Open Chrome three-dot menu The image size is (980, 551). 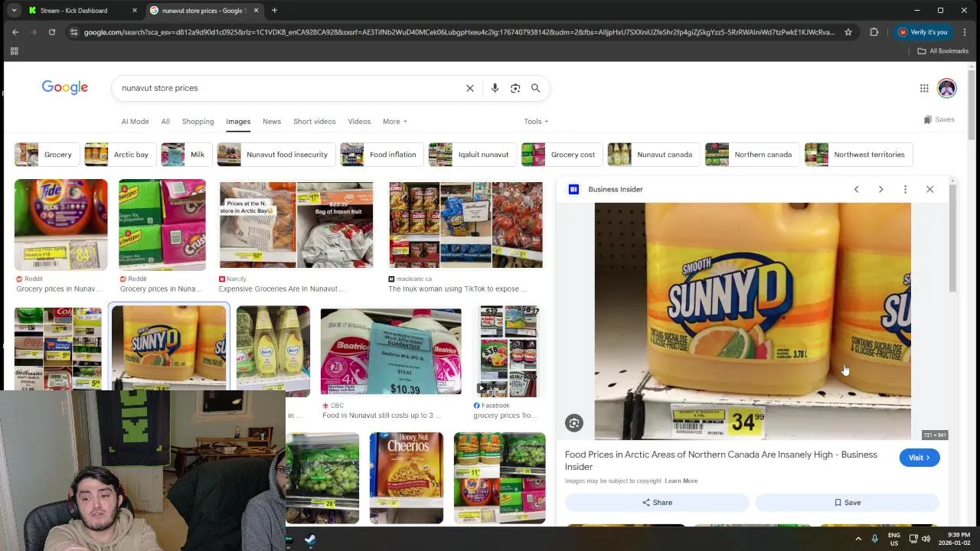point(965,32)
